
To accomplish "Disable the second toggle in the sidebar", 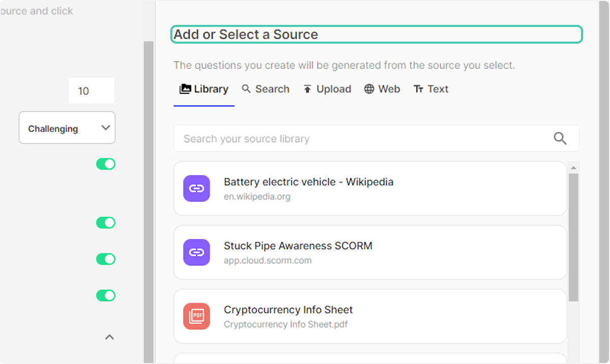I will click(106, 222).
